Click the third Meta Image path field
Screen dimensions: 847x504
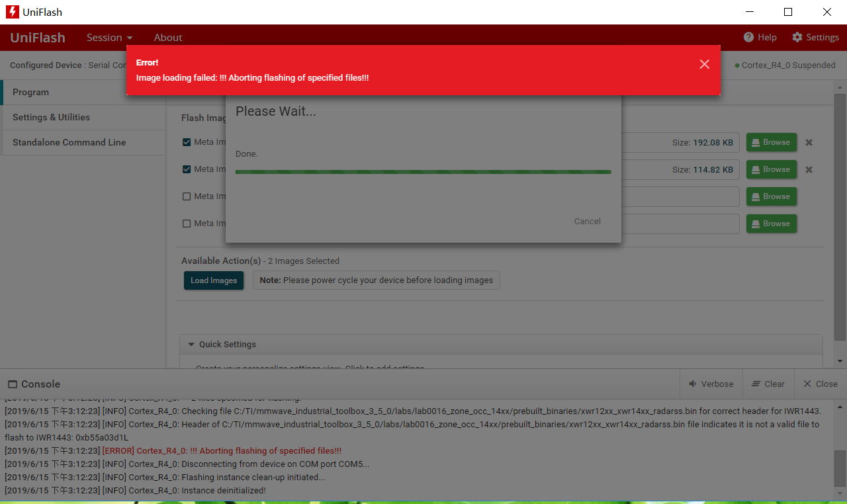[680, 196]
